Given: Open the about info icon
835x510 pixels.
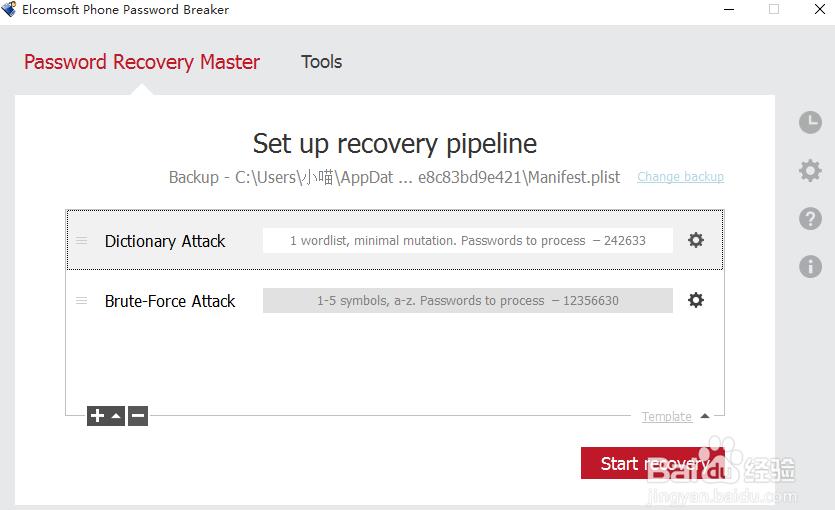Looking at the screenshot, I should point(810,266).
